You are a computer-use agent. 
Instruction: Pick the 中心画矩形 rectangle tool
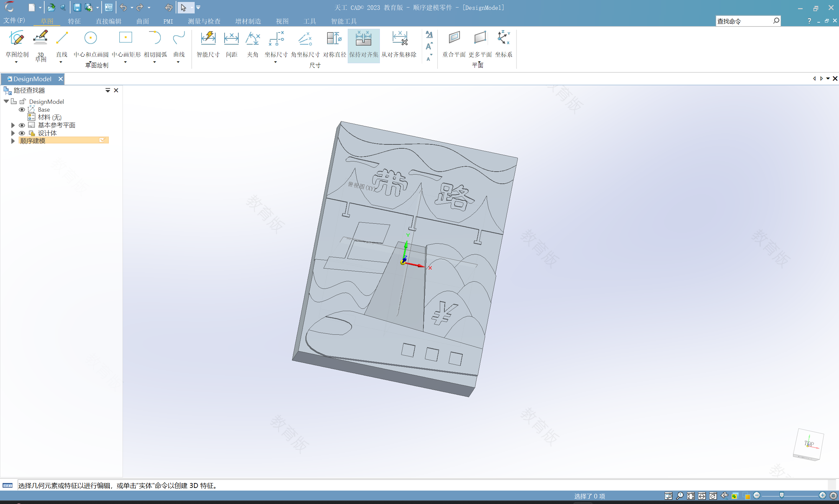(x=126, y=44)
